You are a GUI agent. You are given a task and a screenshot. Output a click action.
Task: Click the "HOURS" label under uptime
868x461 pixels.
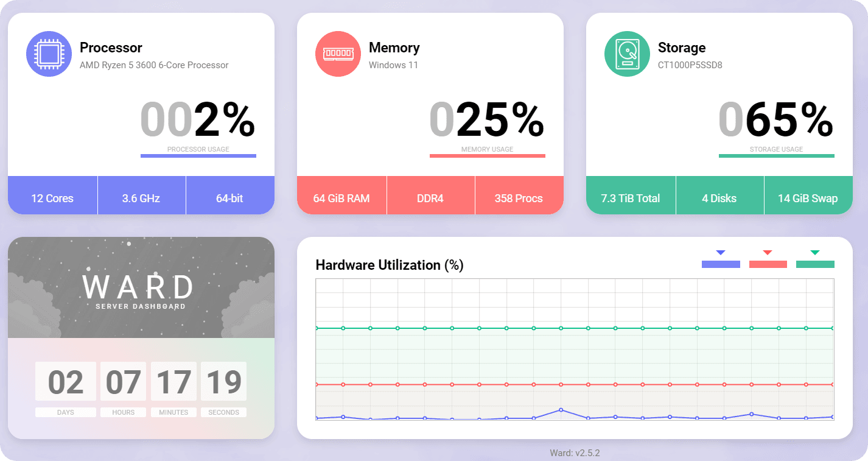tap(123, 412)
